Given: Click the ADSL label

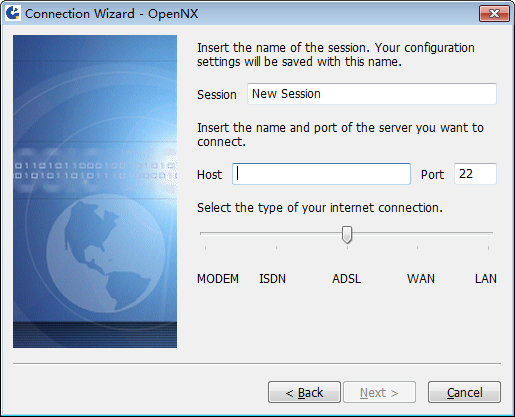Looking at the screenshot, I should tap(347, 279).
